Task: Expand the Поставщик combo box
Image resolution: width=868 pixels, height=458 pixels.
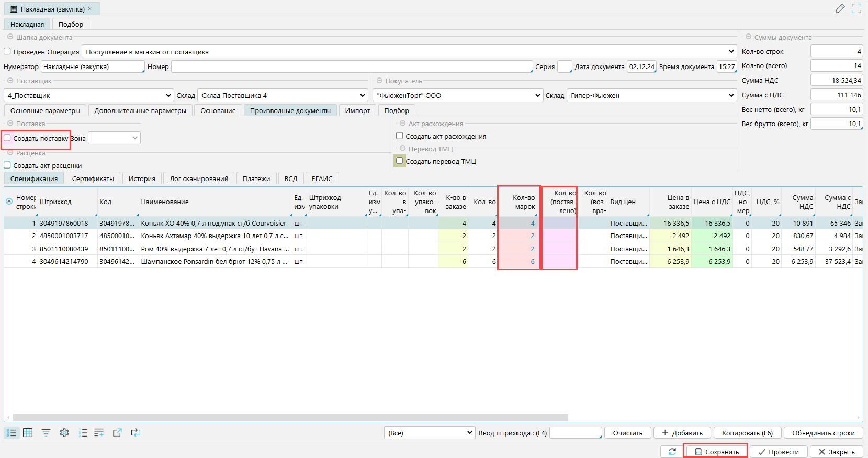Action: (168, 96)
